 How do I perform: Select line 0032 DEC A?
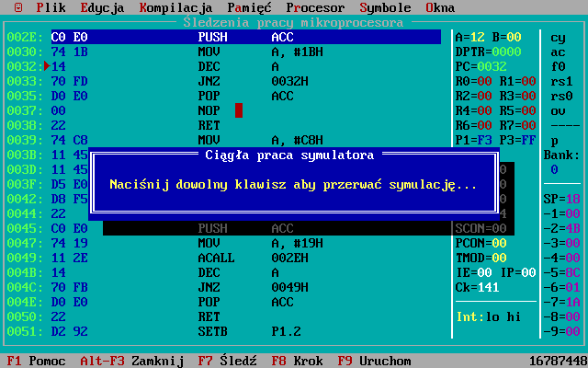223,66
